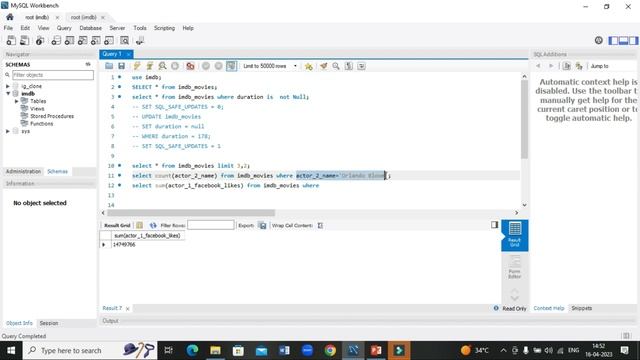
Task: Open script file in query editor
Action: click(x=109, y=66)
